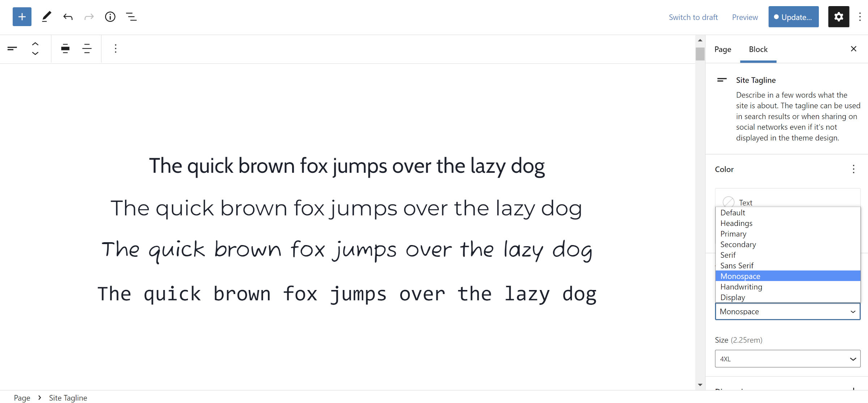Image resolution: width=868 pixels, height=403 pixels.
Task: Click the add new block icon
Action: 22,17
